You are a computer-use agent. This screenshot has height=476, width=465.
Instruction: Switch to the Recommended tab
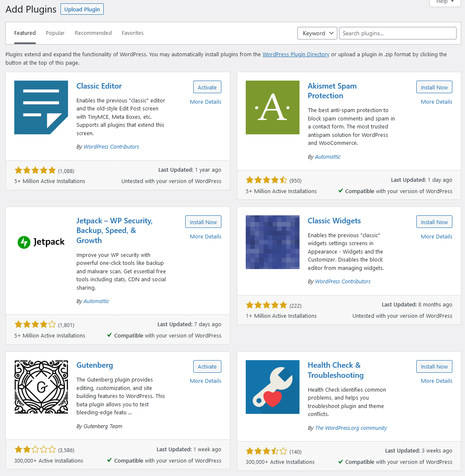(x=93, y=33)
